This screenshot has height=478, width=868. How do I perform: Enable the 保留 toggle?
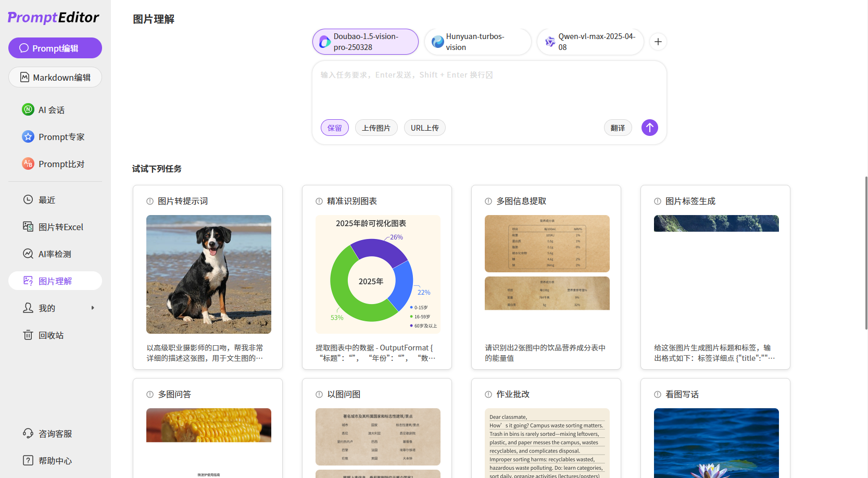click(334, 127)
